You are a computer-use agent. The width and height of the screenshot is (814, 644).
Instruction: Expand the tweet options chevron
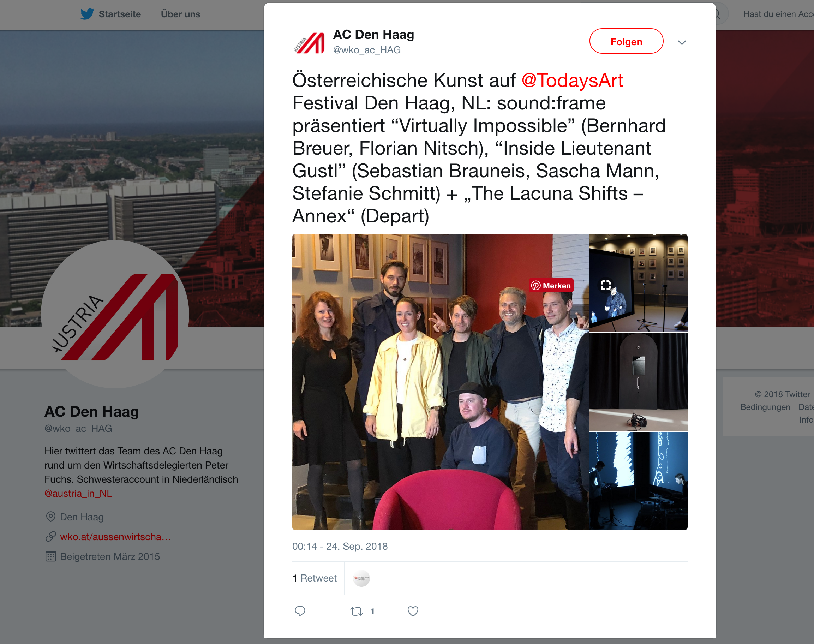(682, 42)
